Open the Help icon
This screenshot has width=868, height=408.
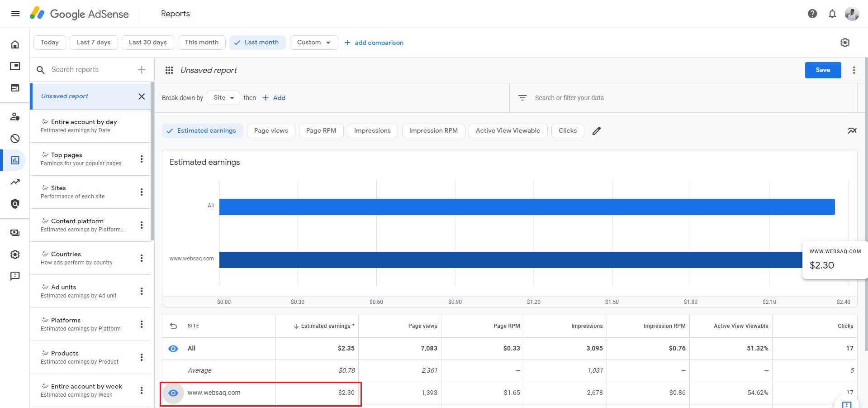812,14
